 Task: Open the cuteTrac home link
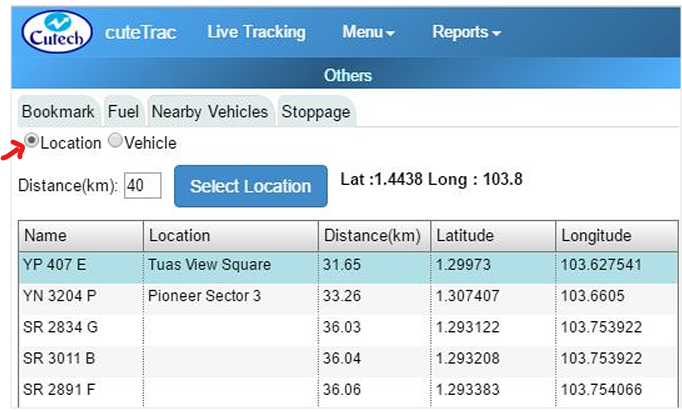(x=140, y=32)
